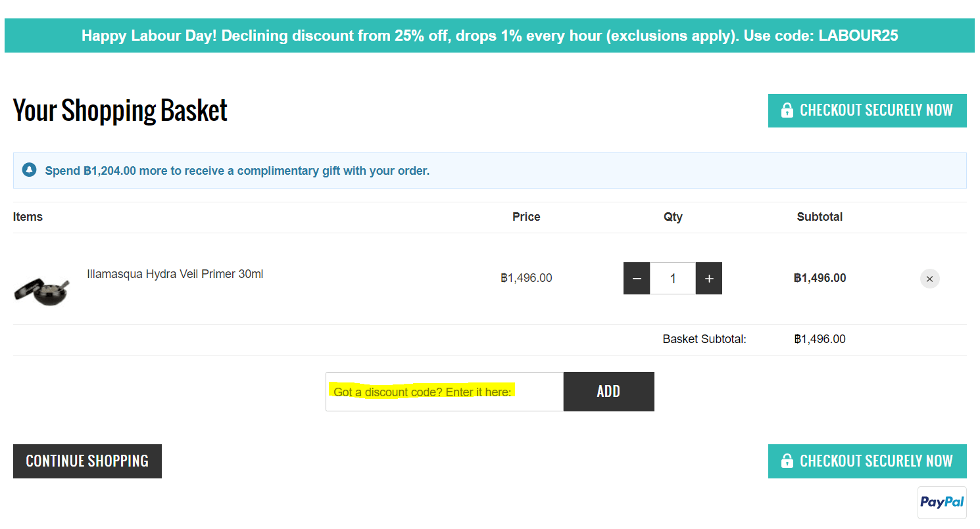The image size is (980, 529).
Task: Open the Illamasqua primer product thumbnail
Action: point(41,290)
